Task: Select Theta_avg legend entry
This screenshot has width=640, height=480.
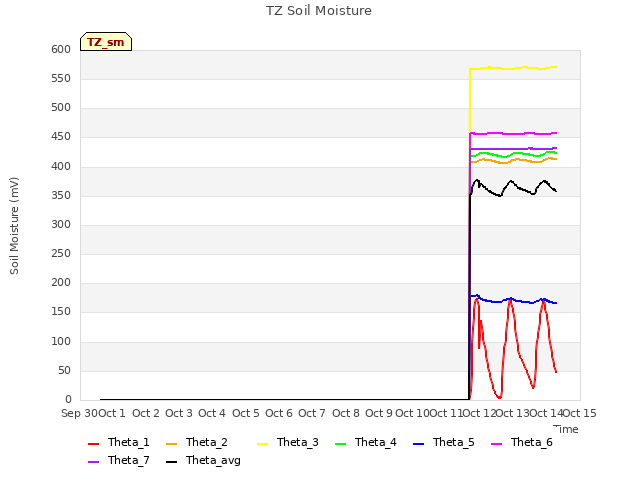Action: pos(203,460)
